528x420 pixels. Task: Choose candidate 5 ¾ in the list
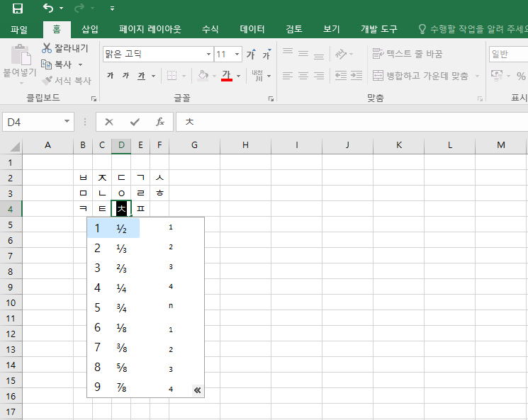point(113,307)
